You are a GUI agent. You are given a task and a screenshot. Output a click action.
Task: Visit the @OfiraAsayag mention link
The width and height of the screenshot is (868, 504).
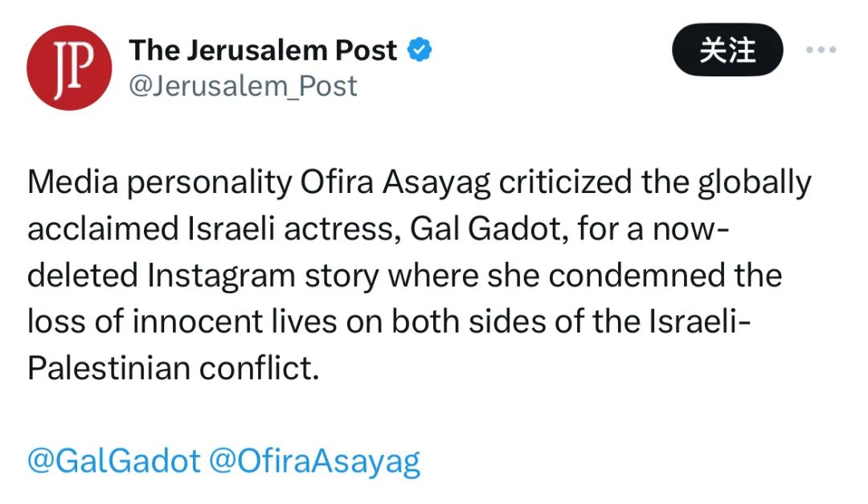[x=315, y=461]
